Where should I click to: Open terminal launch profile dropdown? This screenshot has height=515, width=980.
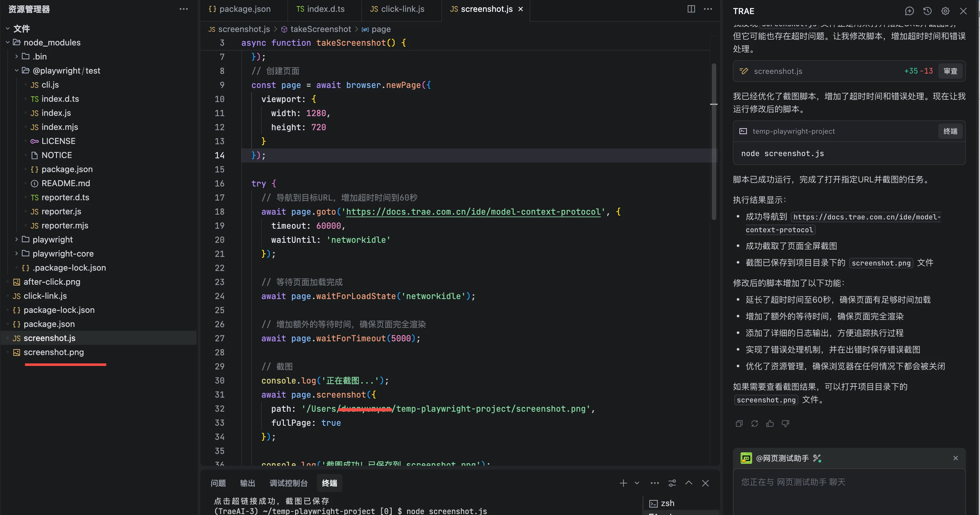637,483
